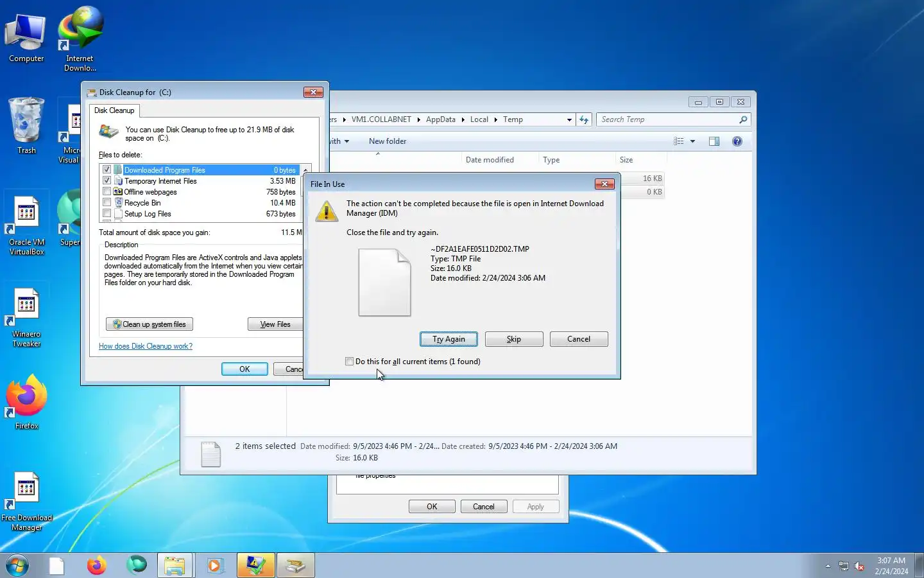Click Skip in File In Use dialog
This screenshot has height=578, width=924.
[x=514, y=339]
